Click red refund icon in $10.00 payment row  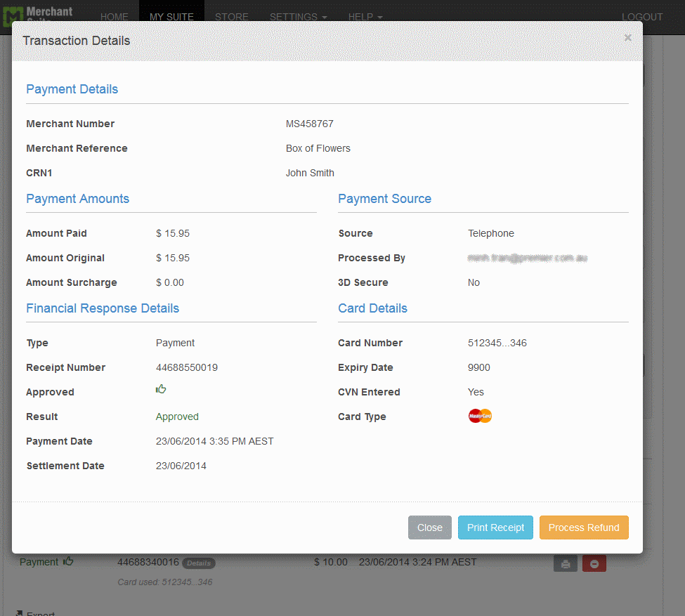[594, 563]
